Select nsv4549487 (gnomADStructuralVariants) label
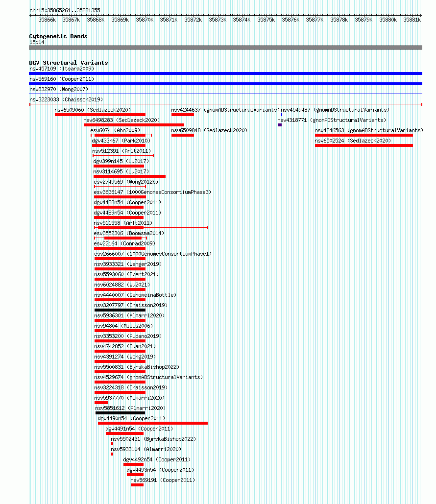 [335, 110]
